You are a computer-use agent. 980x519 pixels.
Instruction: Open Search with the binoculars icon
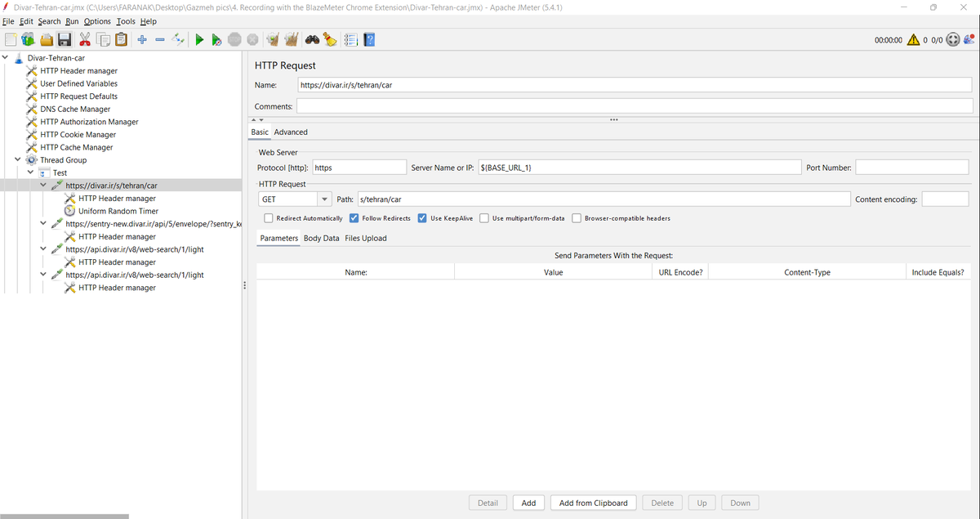pos(312,39)
